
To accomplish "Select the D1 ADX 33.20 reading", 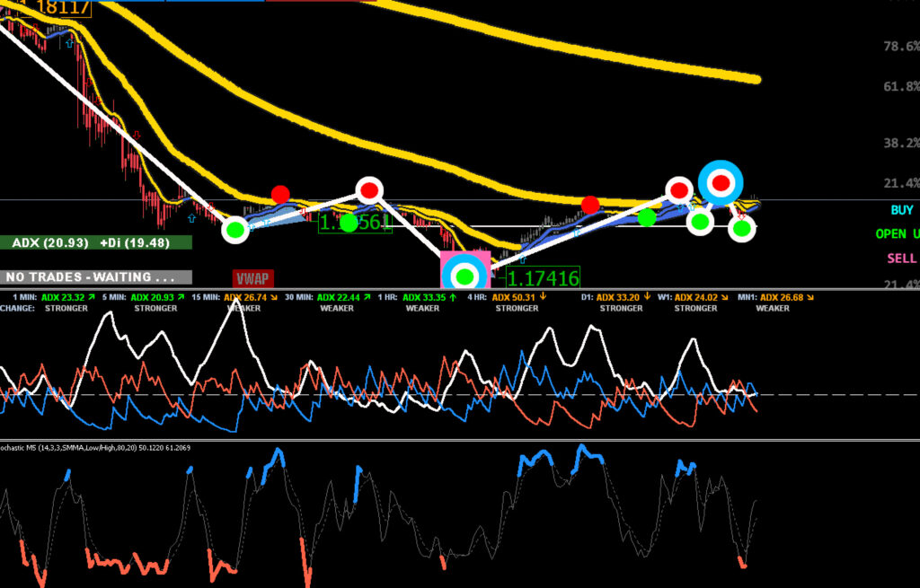I will (x=616, y=298).
